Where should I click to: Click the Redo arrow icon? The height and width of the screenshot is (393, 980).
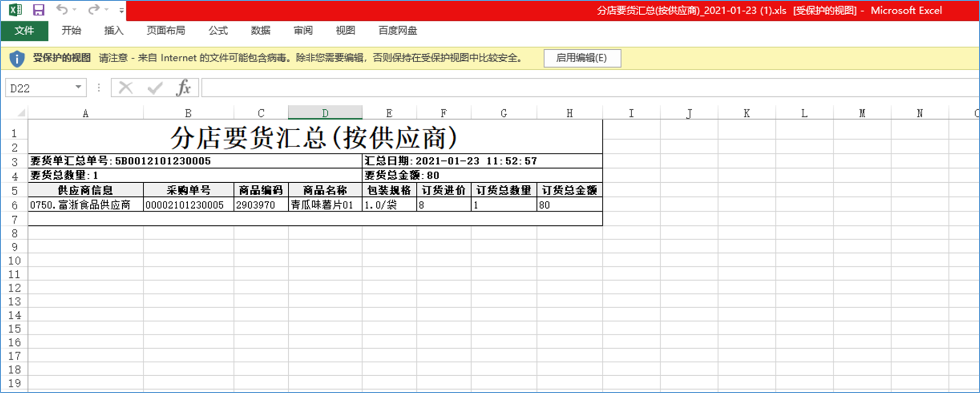point(94,10)
